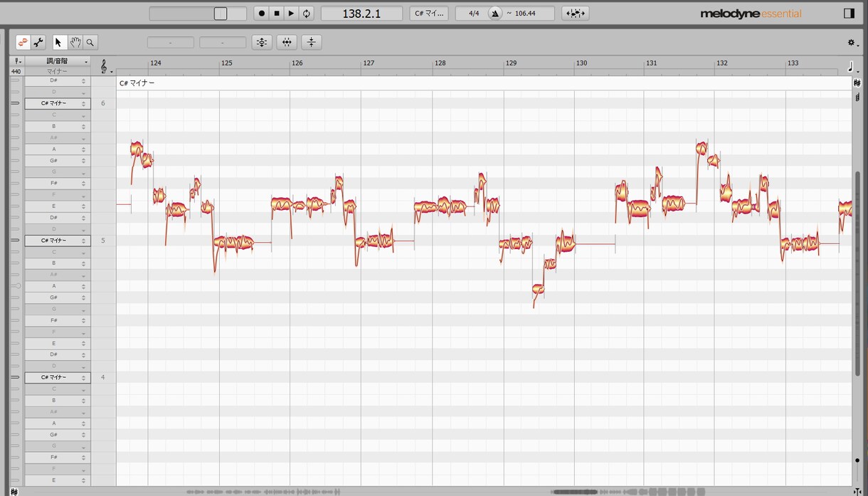Click the key display in the transport bar
Image resolution: width=868 pixels, height=496 pixels.
point(429,14)
